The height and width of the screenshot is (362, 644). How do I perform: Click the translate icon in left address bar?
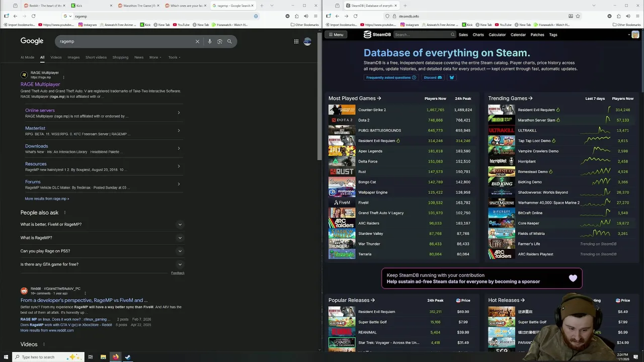pos(256,16)
